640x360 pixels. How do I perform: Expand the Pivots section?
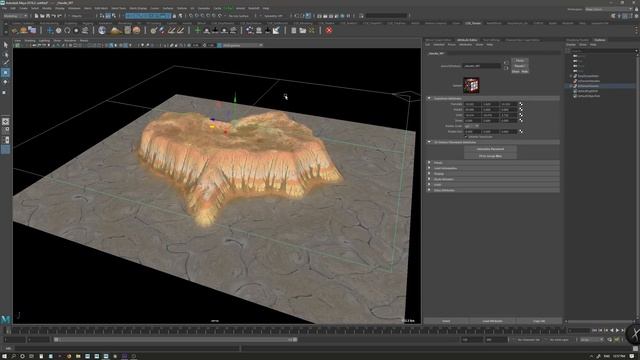tap(429, 162)
